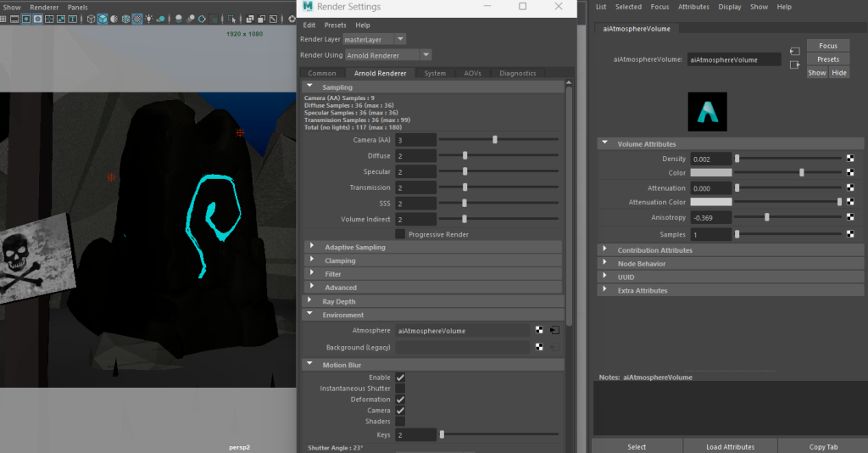Enable the Progressive Render checkbox

click(400, 234)
